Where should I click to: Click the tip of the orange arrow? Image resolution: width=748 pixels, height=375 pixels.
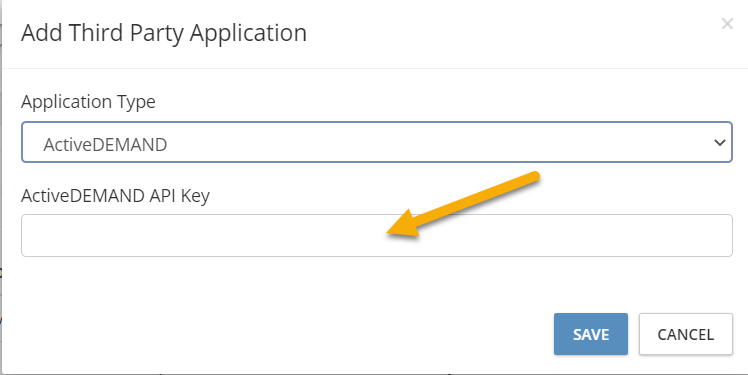point(389,233)
